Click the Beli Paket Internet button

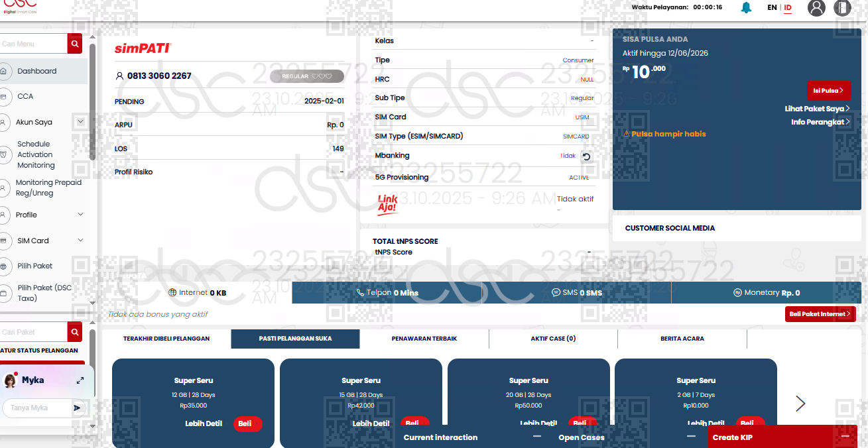pos(820,314)
